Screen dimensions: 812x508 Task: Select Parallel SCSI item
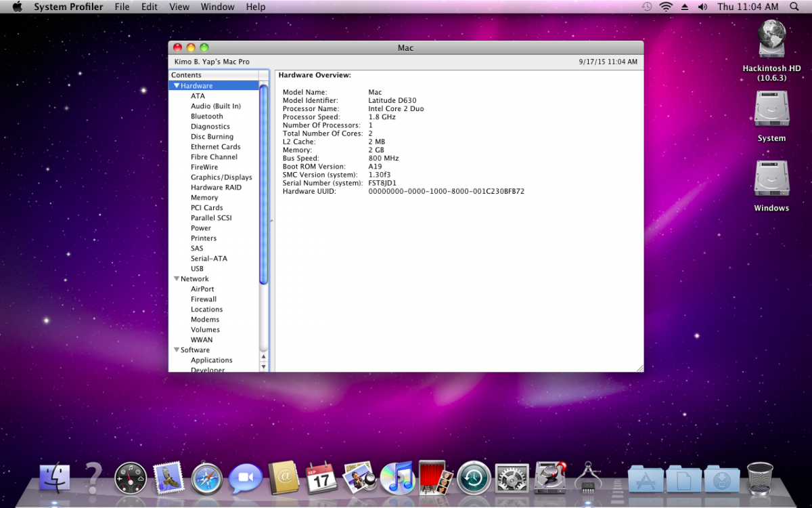[x=211, y=218]
